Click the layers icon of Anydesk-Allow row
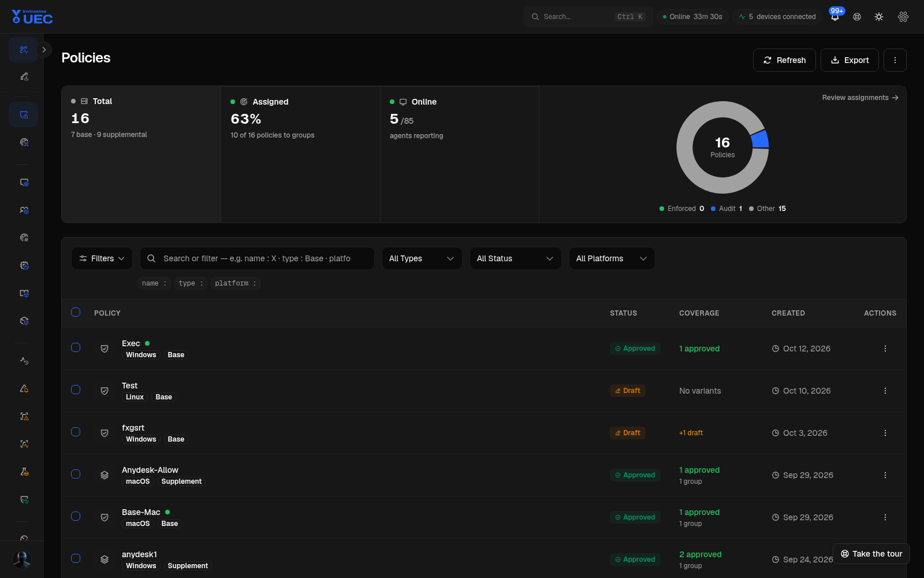Image resolution: width=924 pixels, height=578 pixels. 105,475
